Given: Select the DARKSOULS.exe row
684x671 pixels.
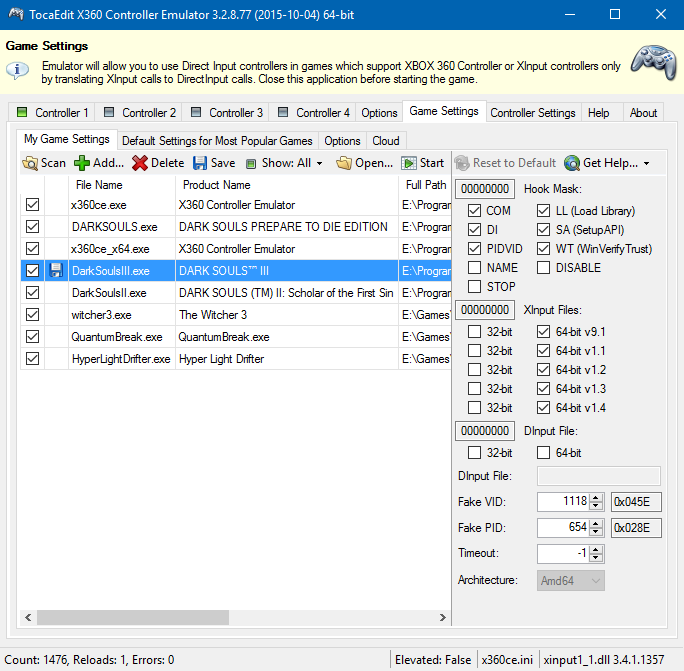Looking at the screenshot, I should (236, 226).
